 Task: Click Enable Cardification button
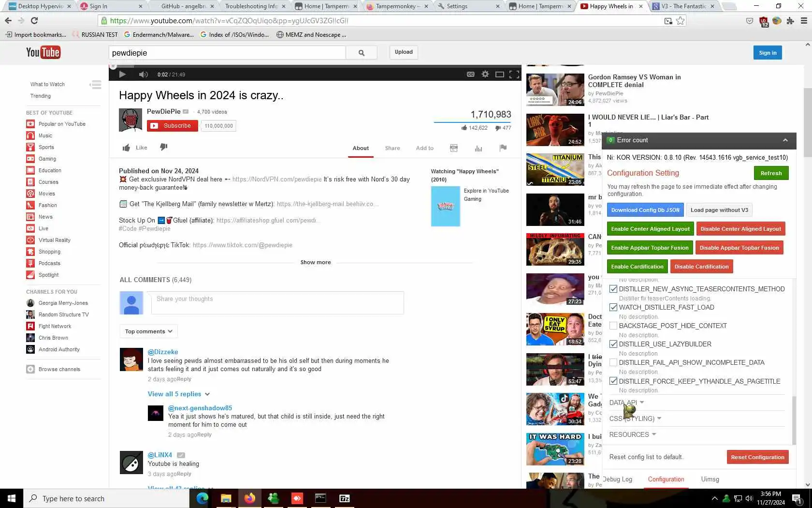(x=637, y=267)
